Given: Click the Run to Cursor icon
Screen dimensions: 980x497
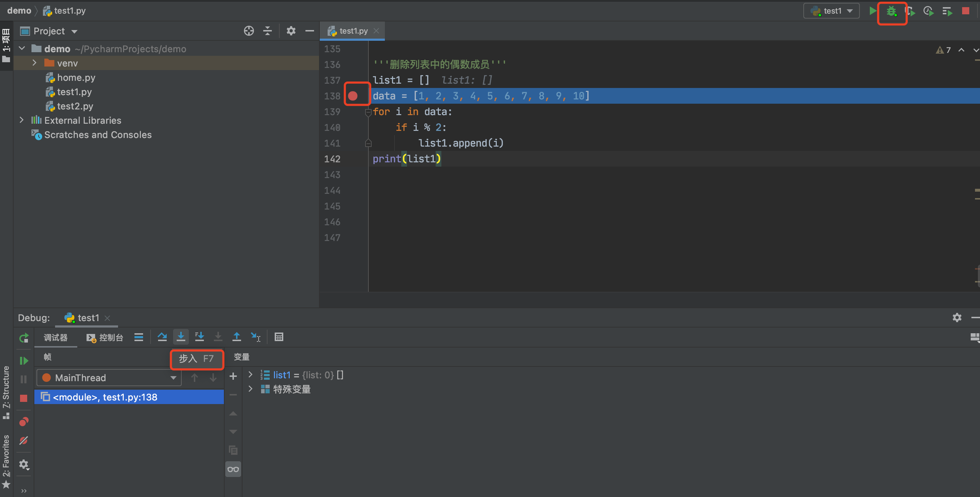Looking at the screenshot, I should [x=256, y=337].
